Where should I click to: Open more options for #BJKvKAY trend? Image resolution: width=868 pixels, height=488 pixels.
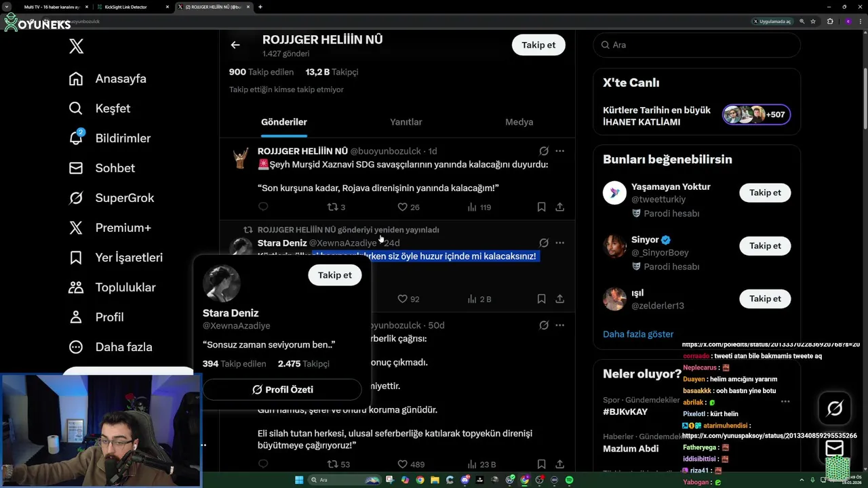click(x=785, y=401)
